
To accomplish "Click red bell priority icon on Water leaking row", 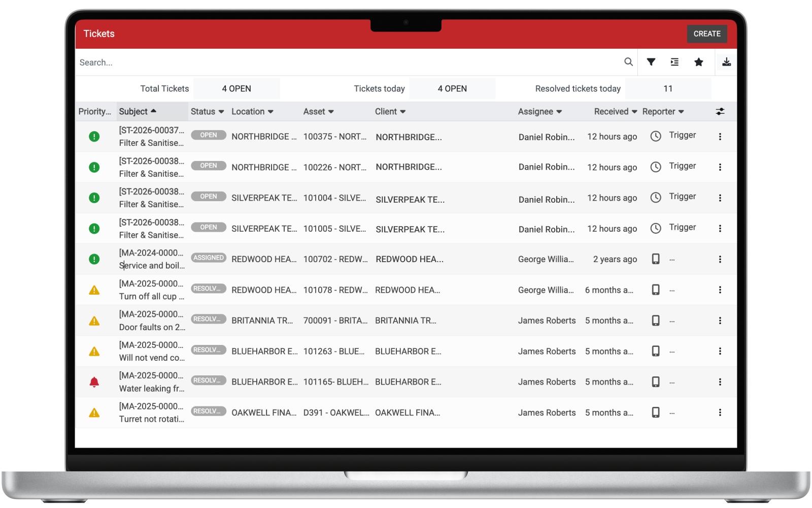I will click(x=94, y=382).
